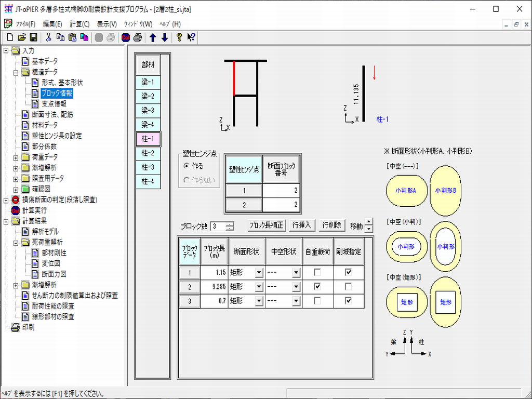Click the scissors Cut icon

(x=49, y=37)
